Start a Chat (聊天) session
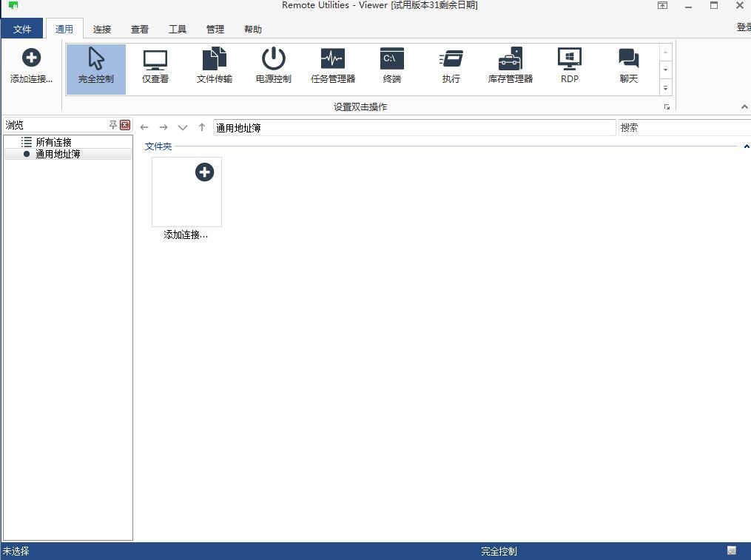The height and width of the screenshot is (560, 751). point(627,67)
